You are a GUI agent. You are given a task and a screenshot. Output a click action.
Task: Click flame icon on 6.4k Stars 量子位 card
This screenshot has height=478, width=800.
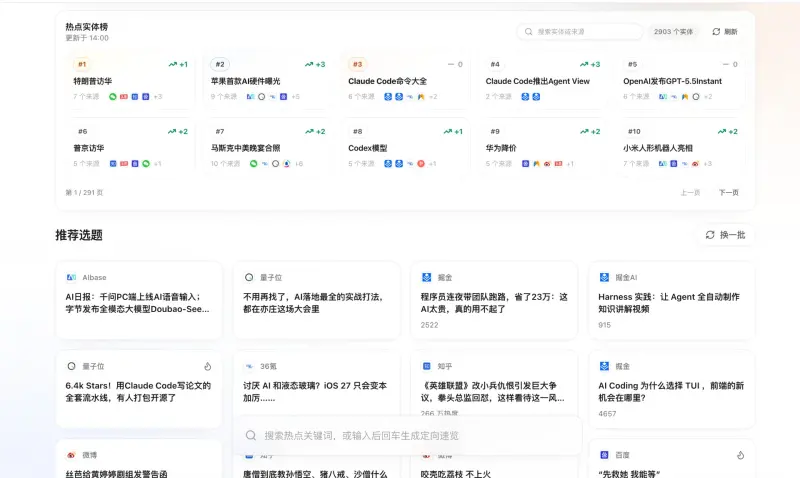(208, 366)
